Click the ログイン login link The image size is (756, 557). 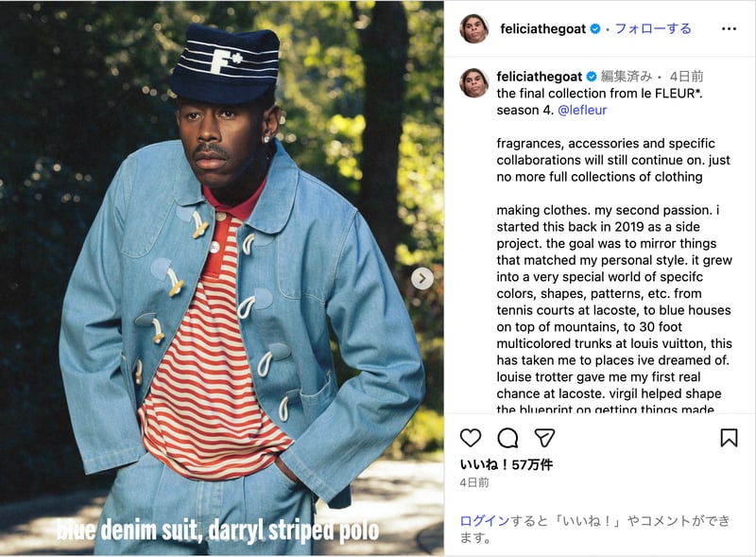point(485,521)
